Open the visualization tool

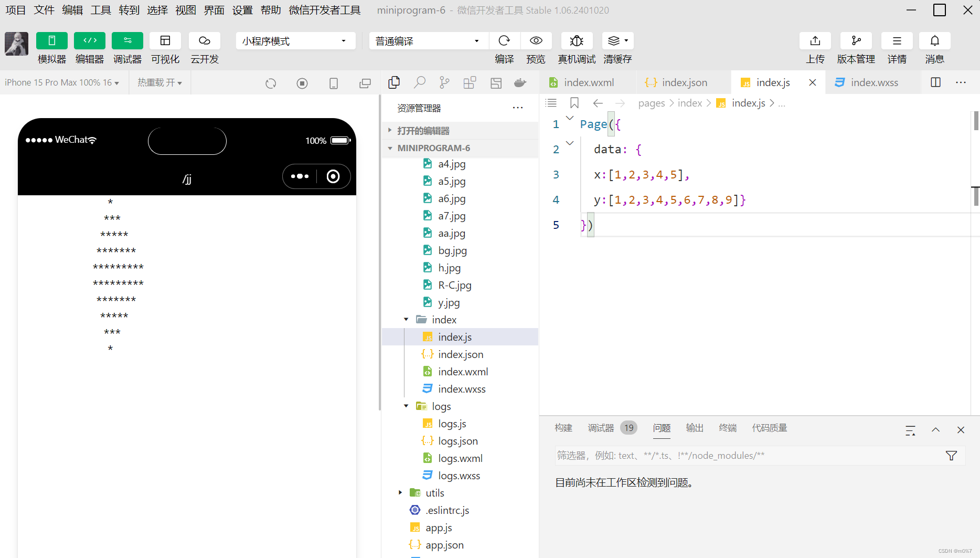165,41
